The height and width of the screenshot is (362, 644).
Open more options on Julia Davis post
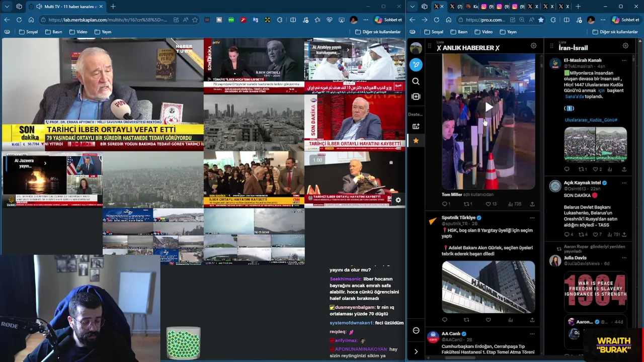pyautogui.click(x=624, y=258)
